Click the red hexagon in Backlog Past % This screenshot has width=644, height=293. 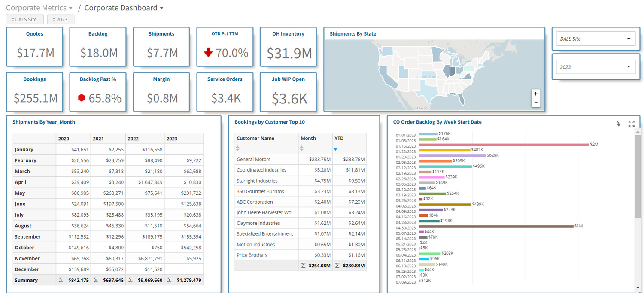(x=82, y=98)
